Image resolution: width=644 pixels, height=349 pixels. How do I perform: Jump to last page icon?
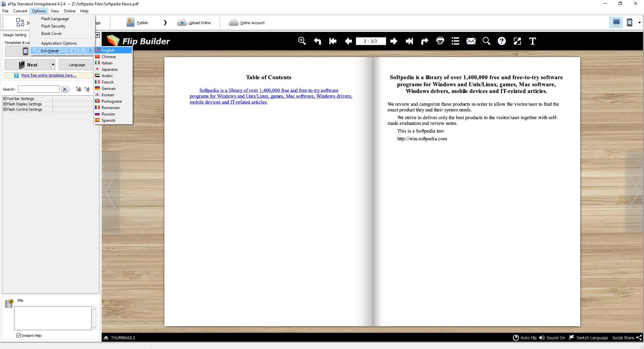(409, 41)
